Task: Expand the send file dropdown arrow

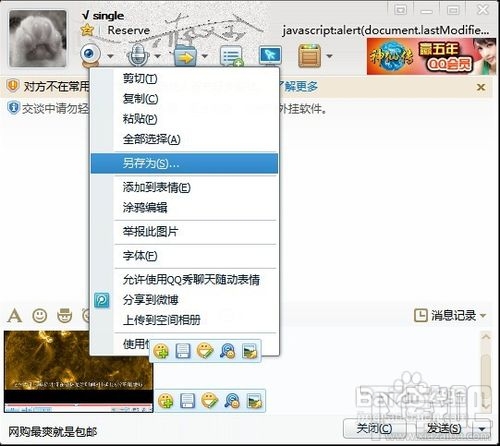Action: [205, 56]
